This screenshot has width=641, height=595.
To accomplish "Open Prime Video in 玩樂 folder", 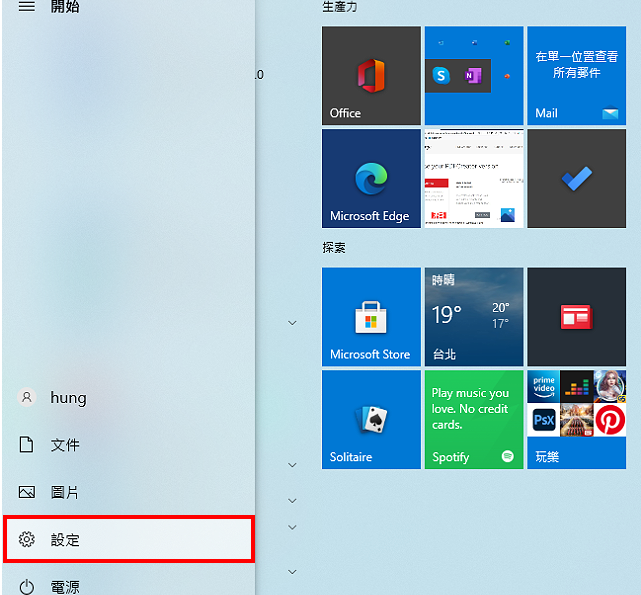I will [x=543, y=386].
